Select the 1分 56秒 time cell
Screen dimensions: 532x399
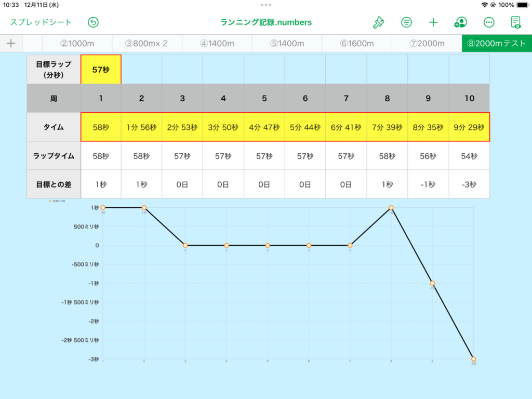pyautogui.click(x=141, y=127)
